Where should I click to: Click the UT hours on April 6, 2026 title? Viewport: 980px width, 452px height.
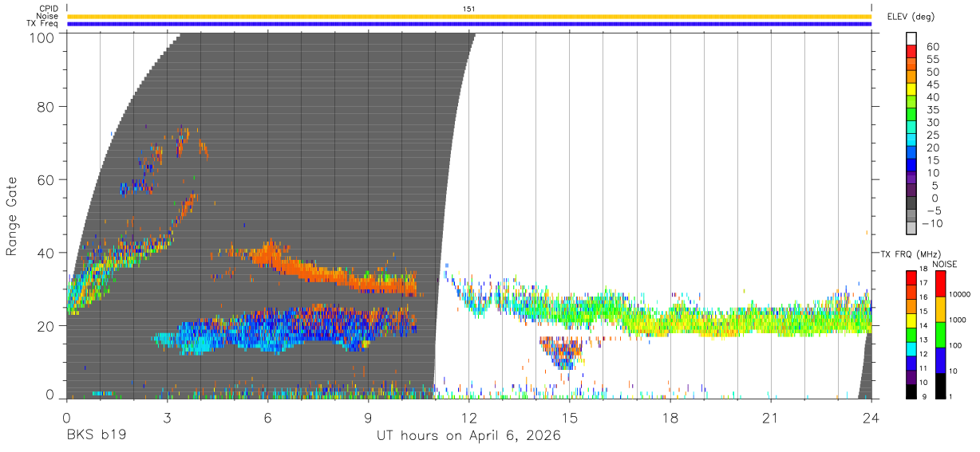pyautogui.click(x=468, y=436)
